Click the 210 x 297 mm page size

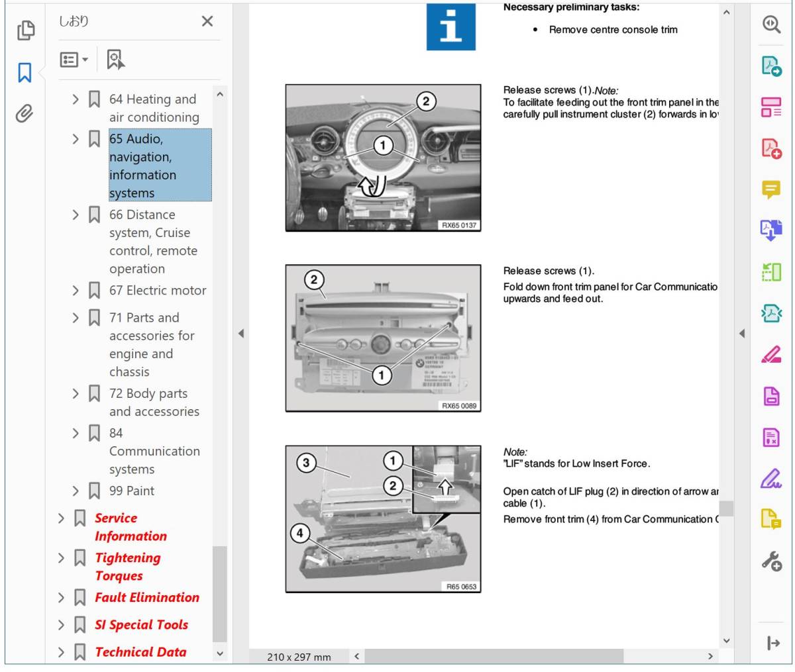pos(299,657)
